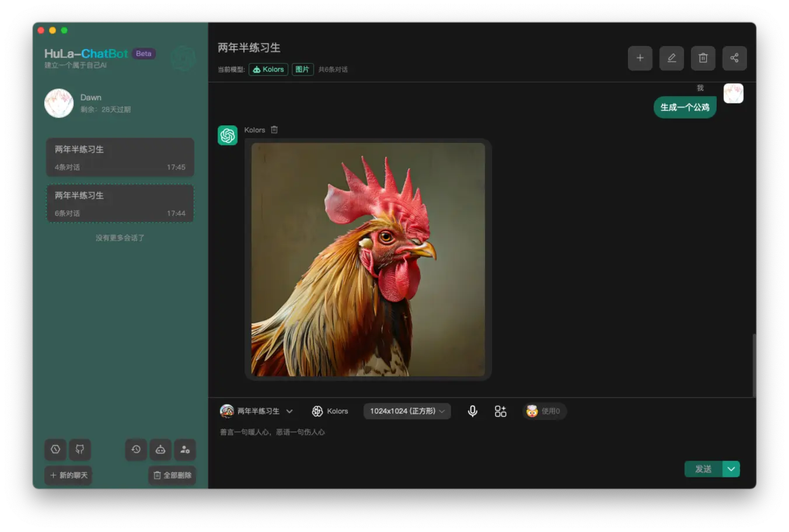Image resolution: width=789 pixels, height=532 pixels.
Task: Click the 发送 send button
Action: [703, 469]
